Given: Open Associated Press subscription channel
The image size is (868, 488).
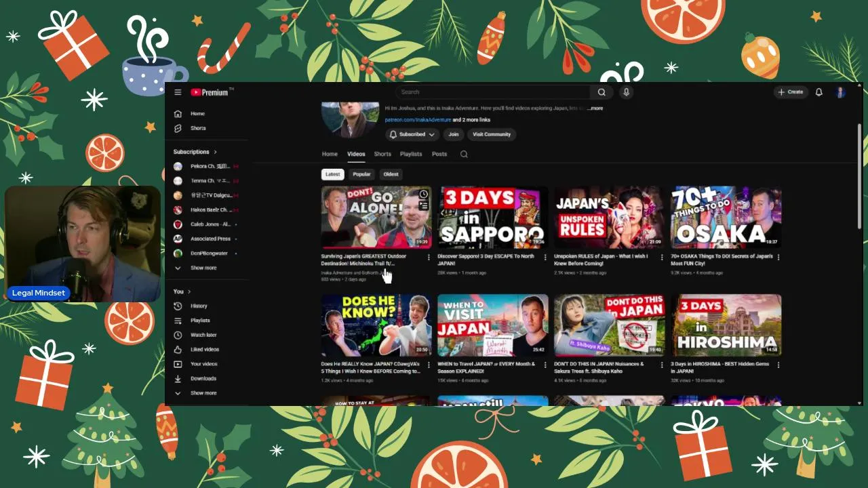Looking at the screenshot, I should (x=207, y=239).
